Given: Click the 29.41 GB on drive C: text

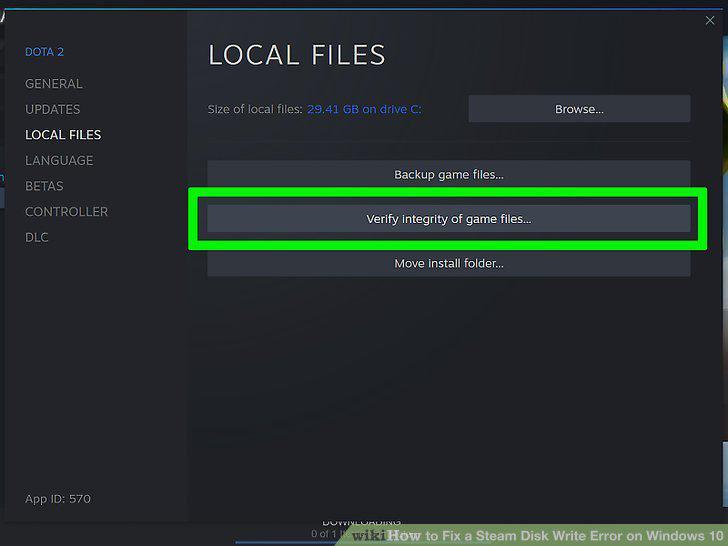Looking at the screenshot, I should tap(364, 109).
